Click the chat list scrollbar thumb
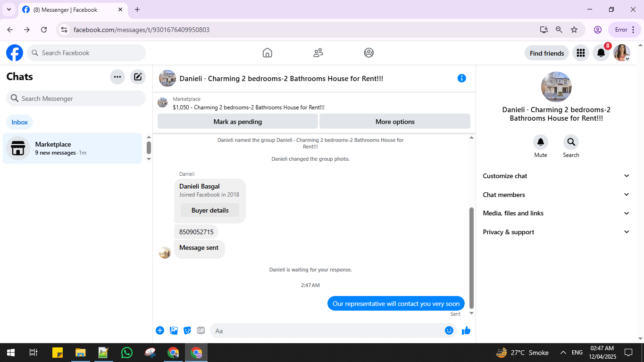The width and height of the screenshot is (644, 362). point(149,148)
